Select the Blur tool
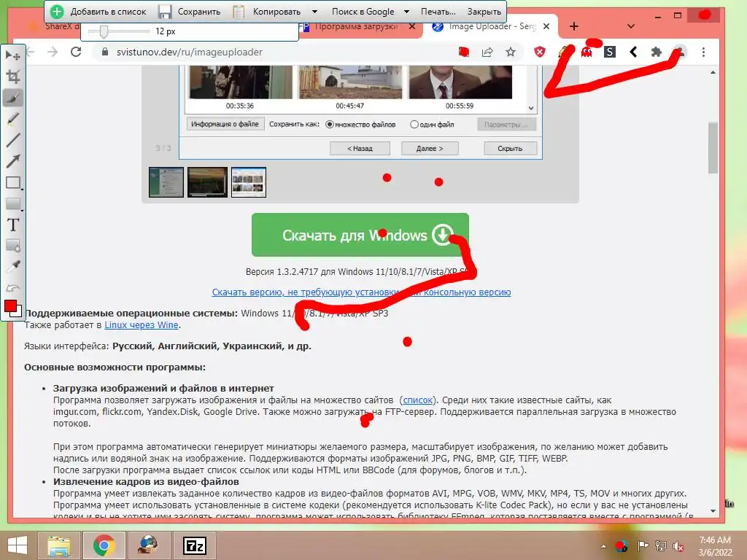The height and width of the screenshot is (560, 747). (x=13, y=246)
